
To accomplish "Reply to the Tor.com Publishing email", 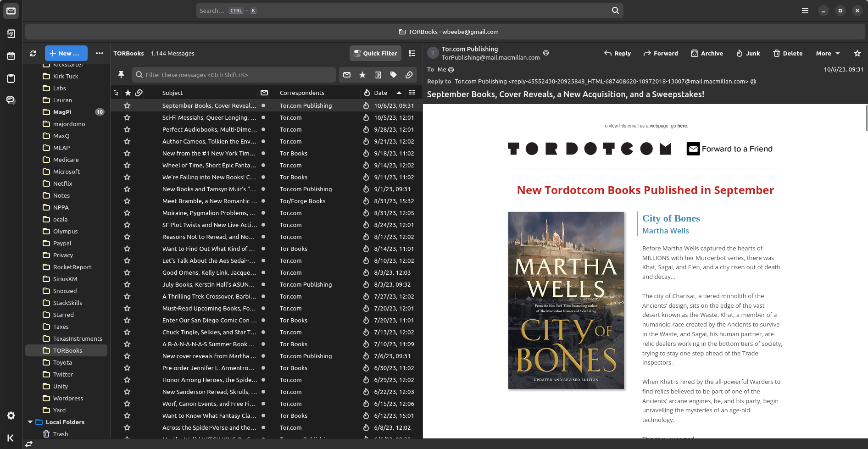I will tap(618, 53).
